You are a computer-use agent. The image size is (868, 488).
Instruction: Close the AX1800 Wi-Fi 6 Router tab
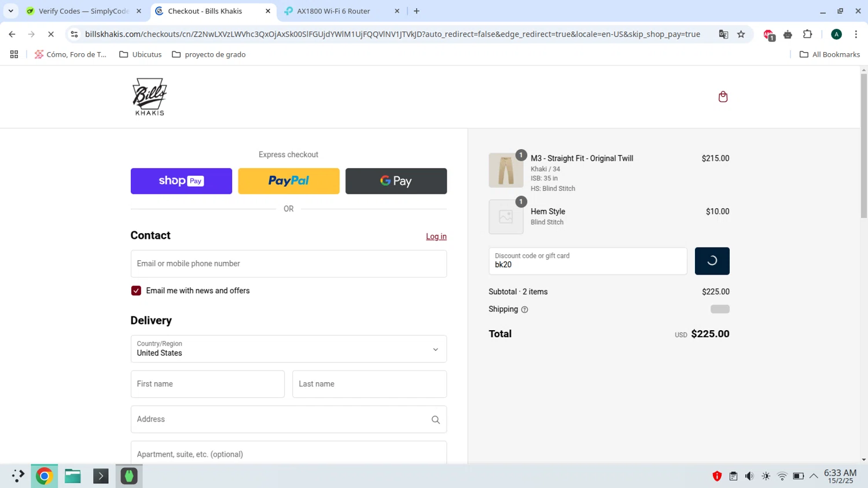click(x=397, y=11)
